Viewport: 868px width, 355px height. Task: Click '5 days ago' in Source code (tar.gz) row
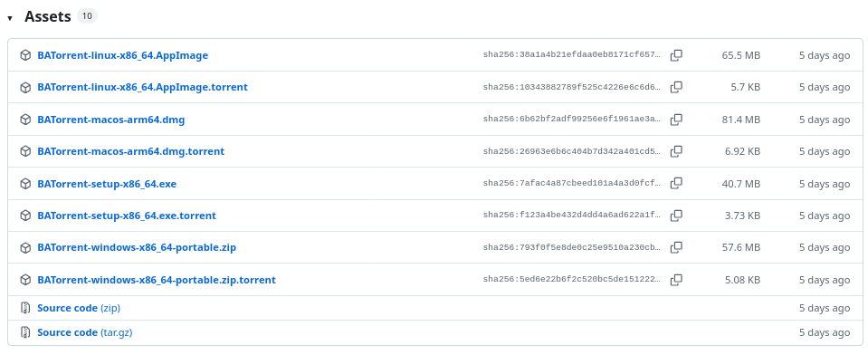[x=825, y=332]
